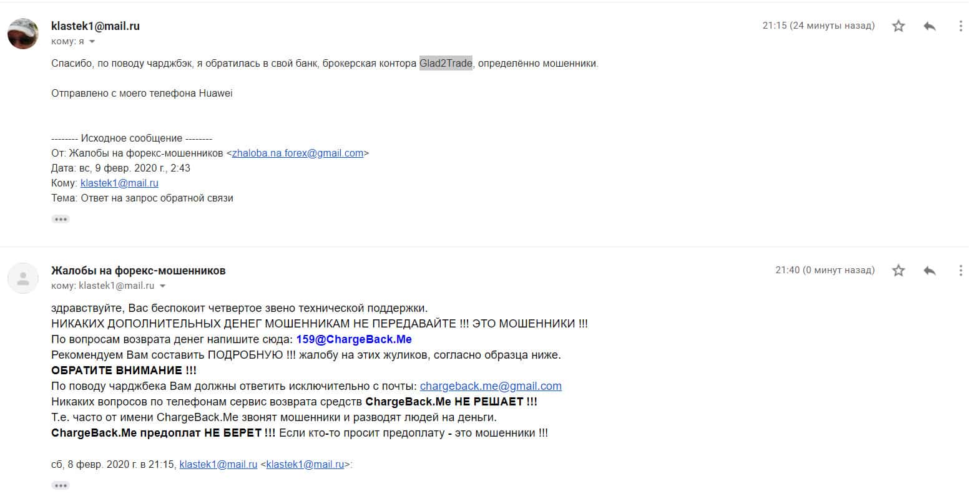Click the highlighted word Glad2Trade
The image size is (980, 504).
click(x=446, y=63)
